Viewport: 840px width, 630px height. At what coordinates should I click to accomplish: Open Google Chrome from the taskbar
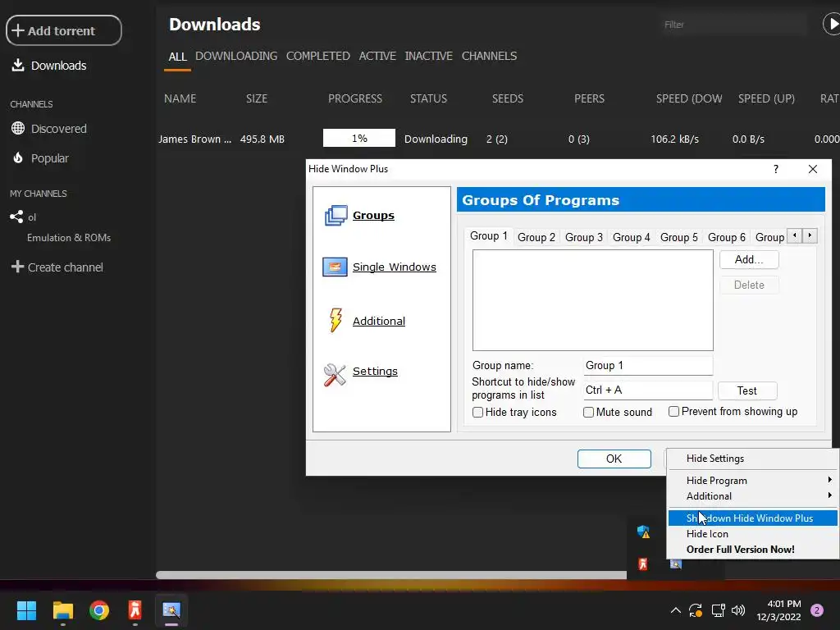99,610
